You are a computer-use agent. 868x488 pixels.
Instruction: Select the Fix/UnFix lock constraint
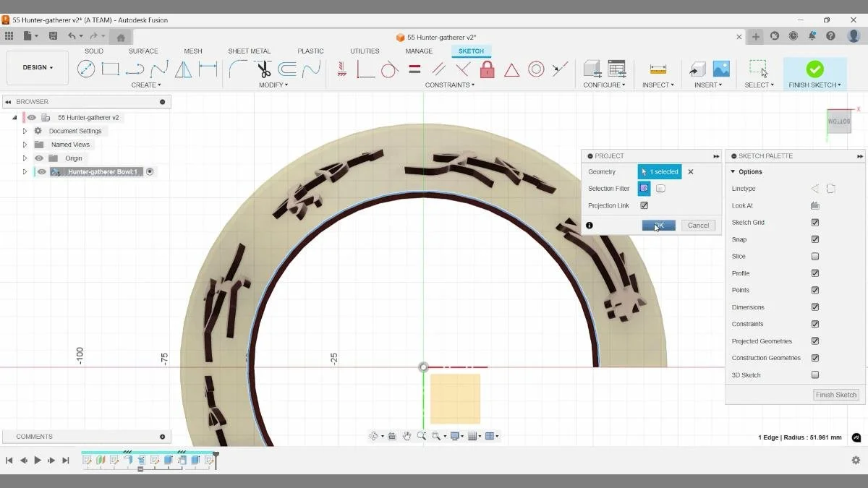pos(486,68)
